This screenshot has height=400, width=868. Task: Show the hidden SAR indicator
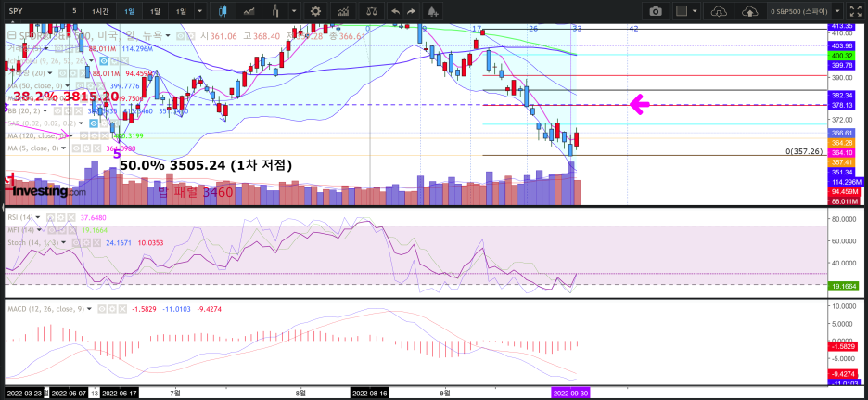coord(94,123)
